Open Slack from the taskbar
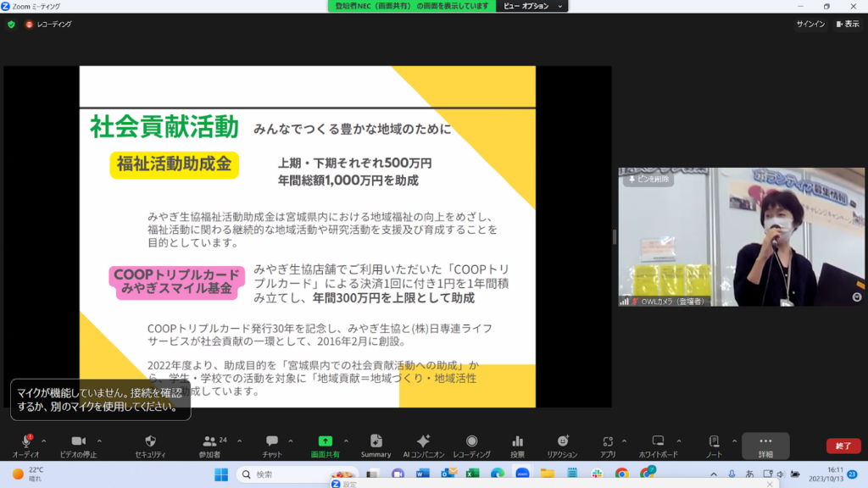Viewport: 868px width, 488px height. pos(597,474)
